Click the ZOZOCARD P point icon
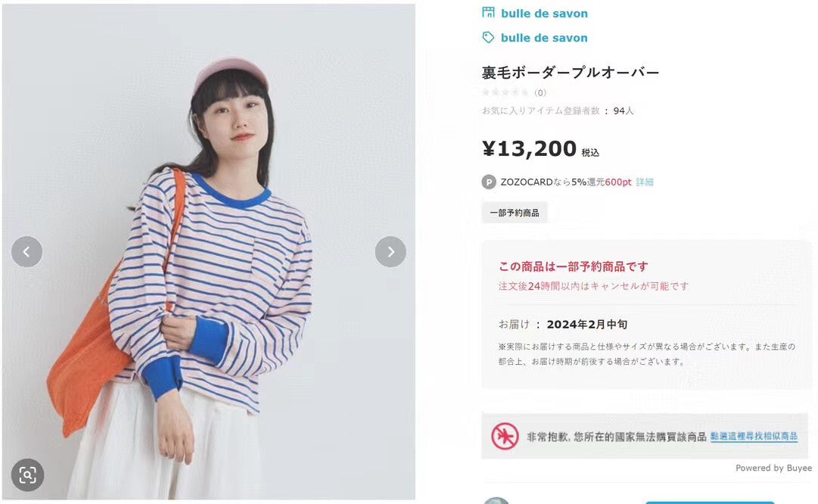The image size is (818, 504). [x=488, y=182]
